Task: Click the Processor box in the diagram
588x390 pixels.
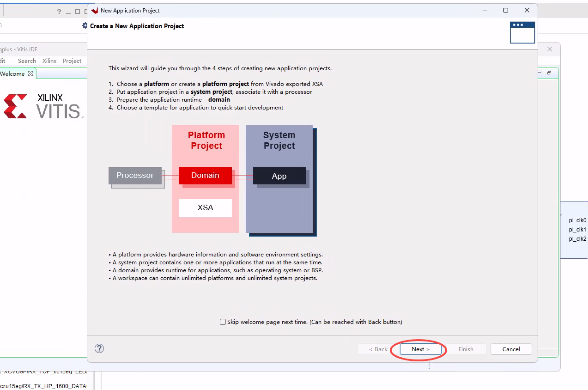Action: 135,176
